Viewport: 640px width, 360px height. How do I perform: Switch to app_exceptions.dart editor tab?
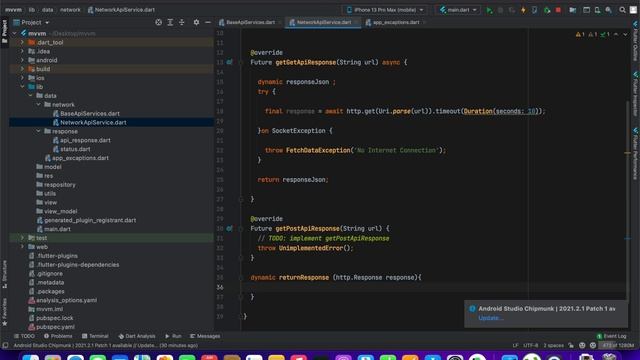click(396, 22)
